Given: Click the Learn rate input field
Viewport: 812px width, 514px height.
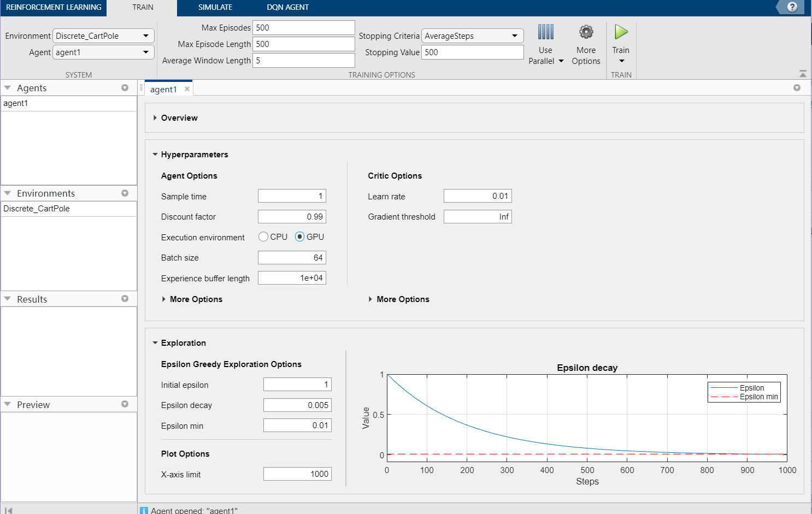Looking at the screenshot, I should (477, 196).
